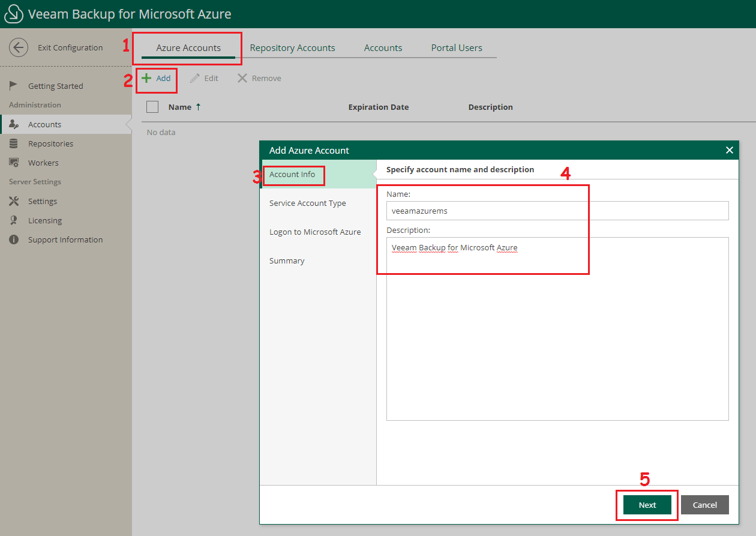Image resolution: width=756 pixels, height=536 pixels.
Task: Open the Repository Accounts tab
Action: pyautogui.click(x=293, y=48)
